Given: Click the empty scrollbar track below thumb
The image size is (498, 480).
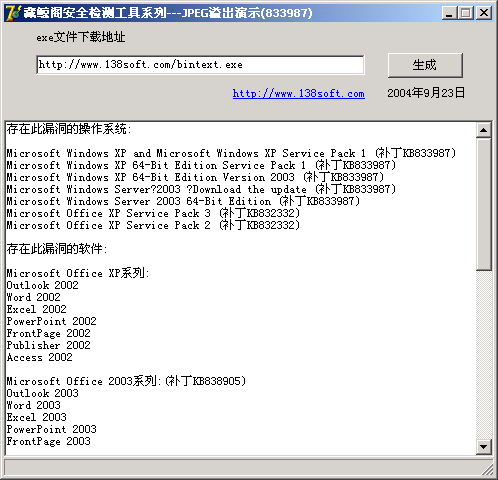Looking at the screenshot, I should (484, 355).
